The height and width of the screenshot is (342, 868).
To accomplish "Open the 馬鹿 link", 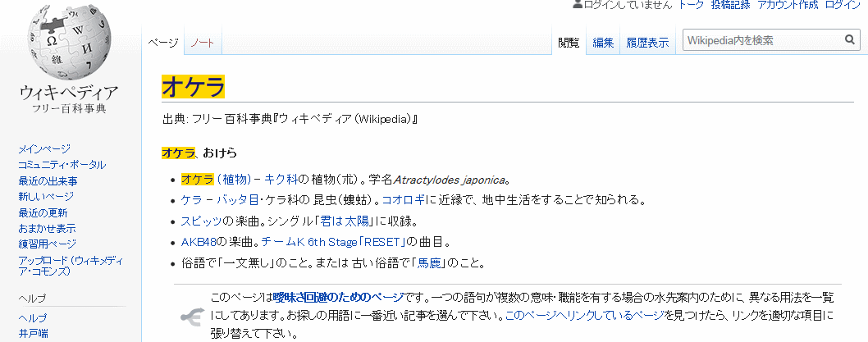I will [430, 263].
